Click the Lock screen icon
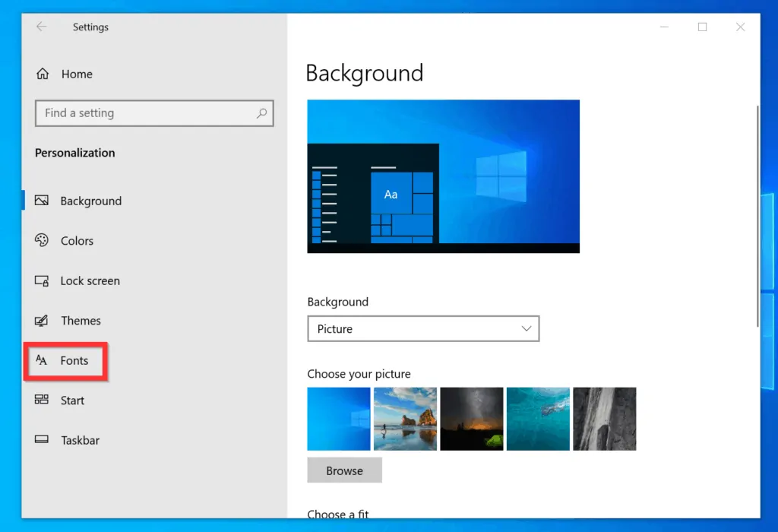This screenshot has height=532, width=778. [x=43, y=280]
